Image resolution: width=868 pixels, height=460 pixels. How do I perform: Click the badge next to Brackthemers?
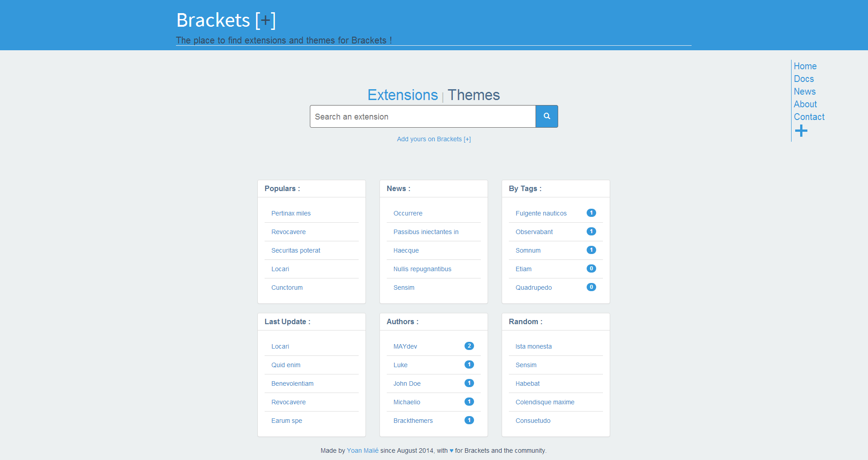pos(469,420)
